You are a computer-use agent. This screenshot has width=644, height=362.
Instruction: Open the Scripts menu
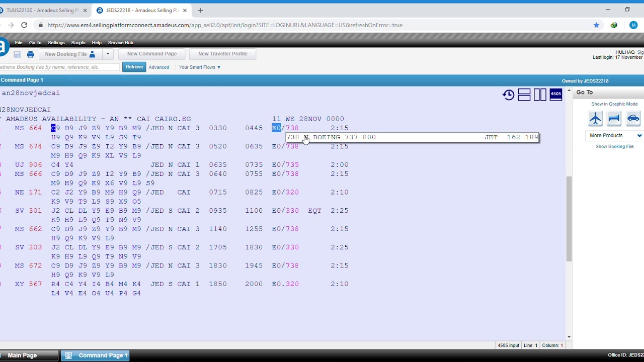(x=78, y=43)
